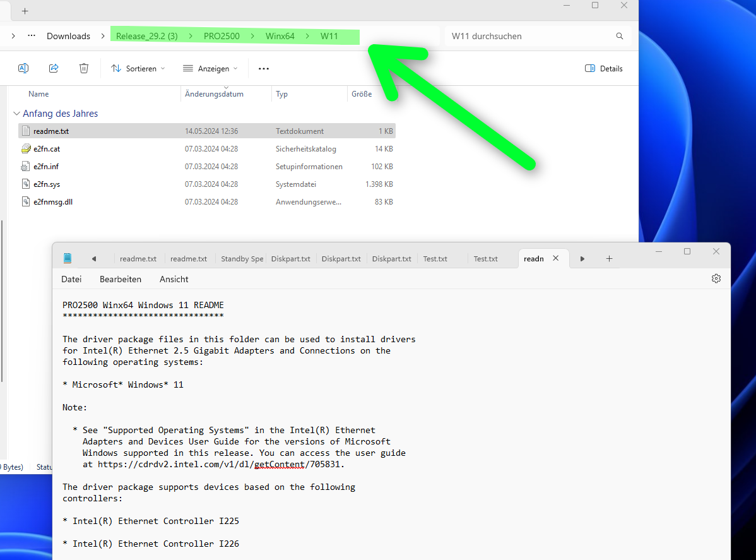The image size is (756, 560).
Task: Click the 'Sicherheitskatalog' type cell
Action: tap(305, 149)
